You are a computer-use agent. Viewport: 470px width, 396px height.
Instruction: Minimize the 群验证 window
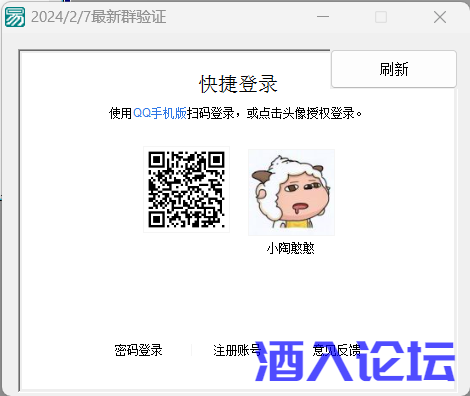point(323,17)
